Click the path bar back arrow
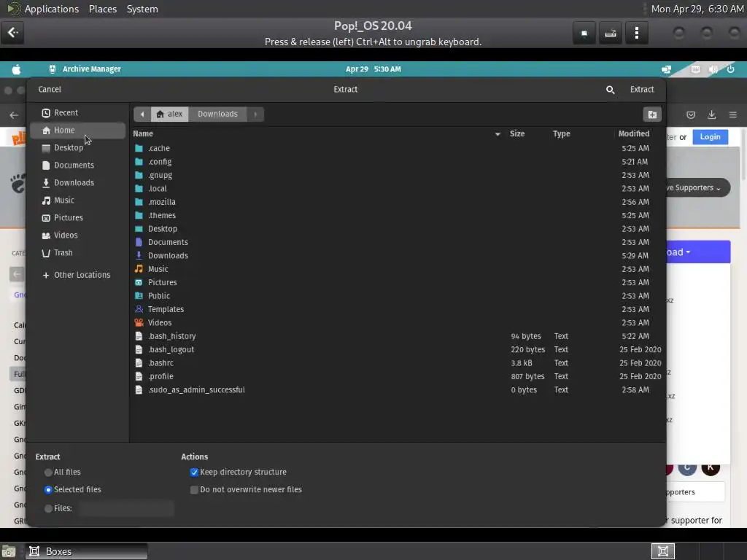The width and height of the screenshot is (747, 560). pos(142,114)
